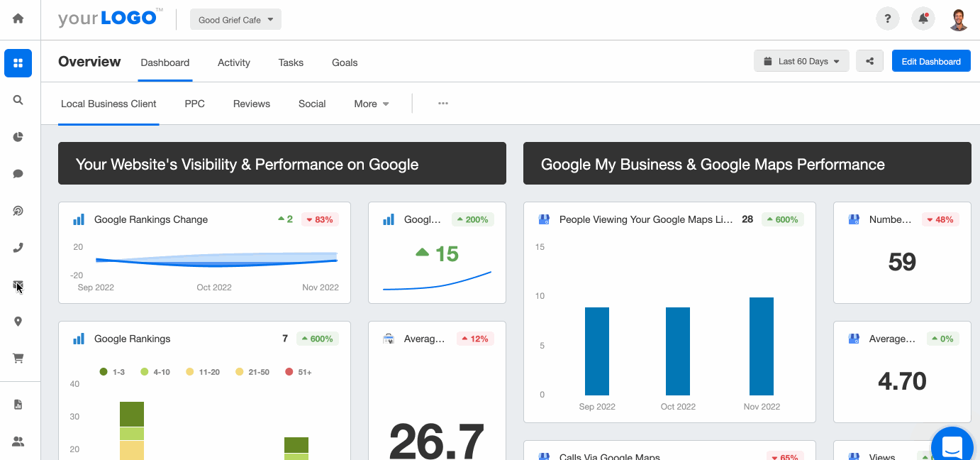Open the user profile avatar
The height and width of the screenshot is (460, 980).
[x=959, y=19]
